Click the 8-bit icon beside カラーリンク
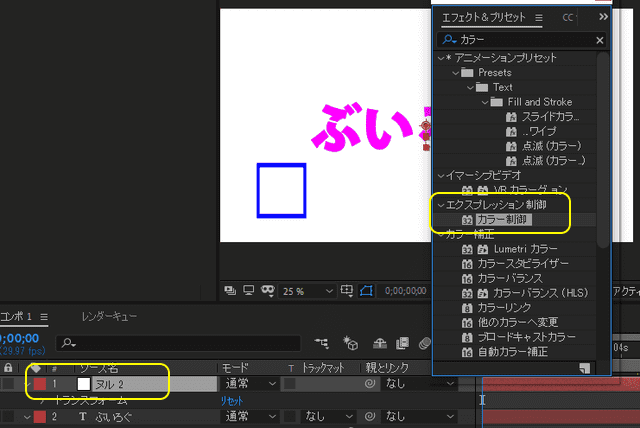This screenshot has width=640, height=428. (467, 308)
